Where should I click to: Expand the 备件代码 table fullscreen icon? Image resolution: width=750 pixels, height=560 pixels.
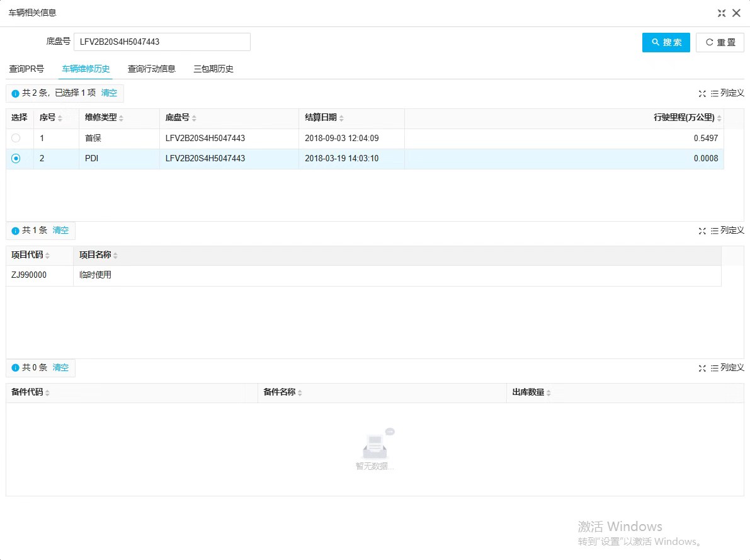point(702,369)
